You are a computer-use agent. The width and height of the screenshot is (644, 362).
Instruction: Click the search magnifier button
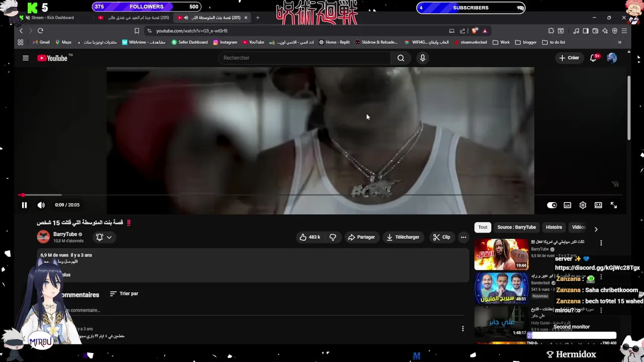tap(400, 58)
